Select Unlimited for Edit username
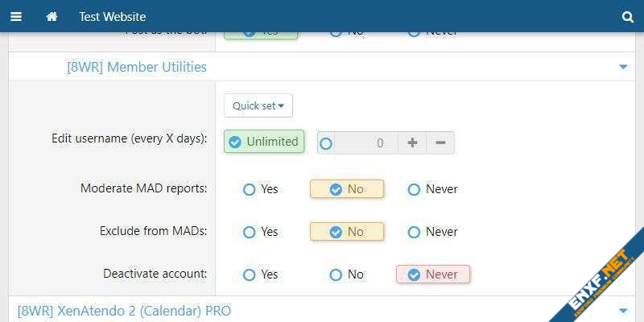This screenshot has height=322, width=644. click(264, 142)
